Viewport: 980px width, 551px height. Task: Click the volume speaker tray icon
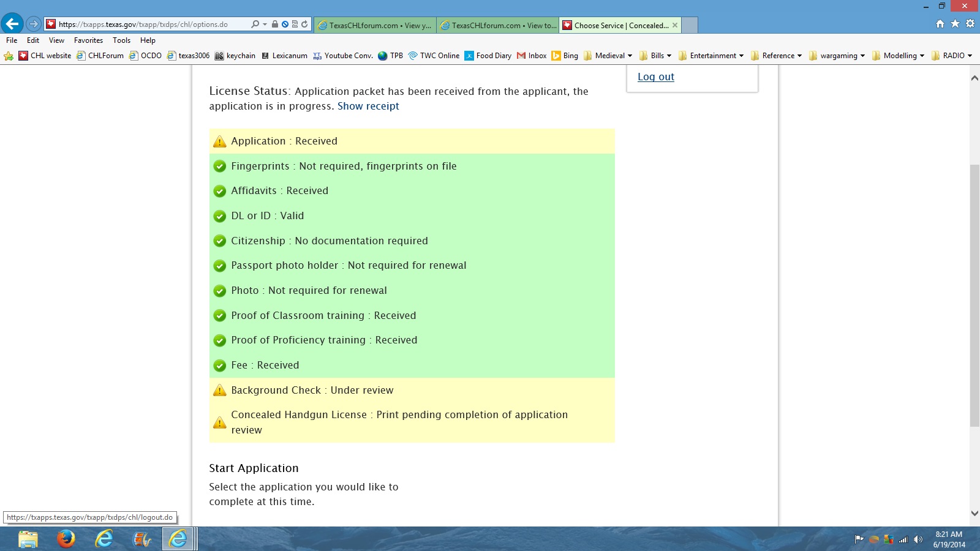(x=918, y=539)
